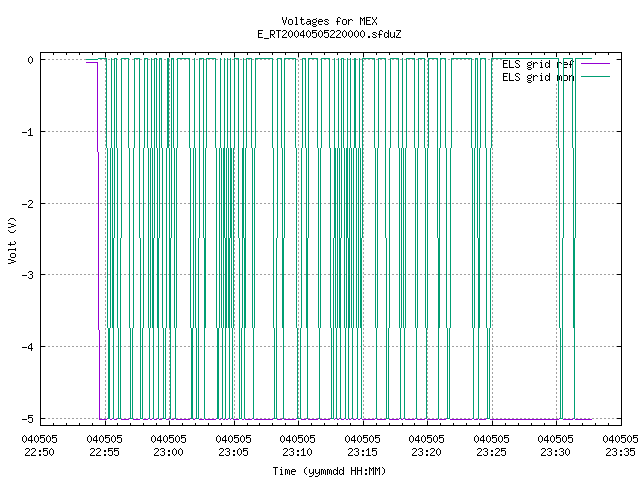This screenshot has width=640, height=480.
Task: Select the file name E_RT20040505220000.sfduZ
Action: [x=329, y=34]
